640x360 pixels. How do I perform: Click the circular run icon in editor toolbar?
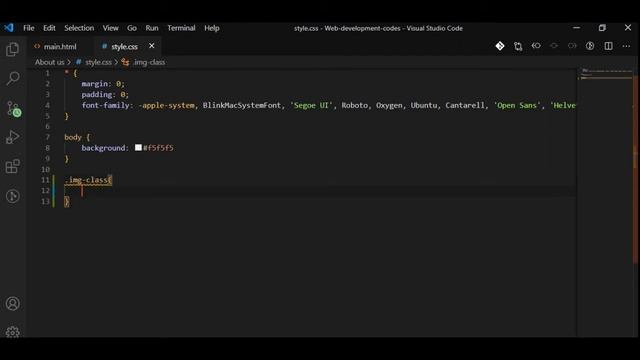tap(590, 46)
